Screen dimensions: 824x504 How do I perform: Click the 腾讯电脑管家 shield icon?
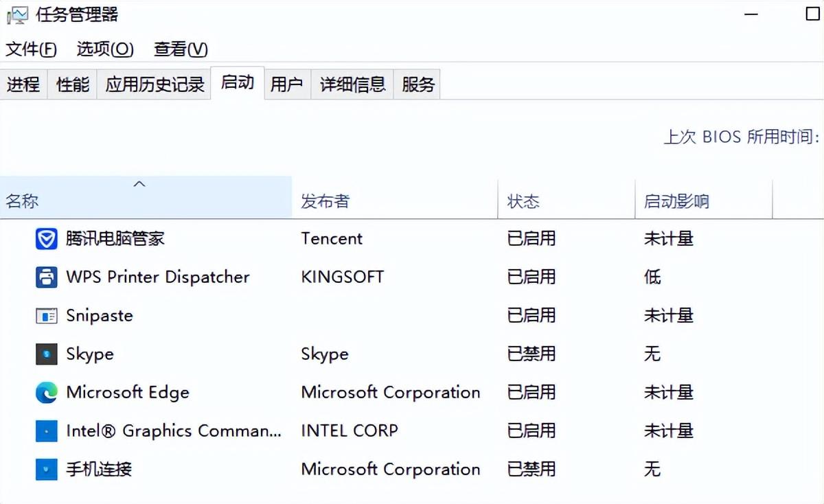[x=46, y=239]
